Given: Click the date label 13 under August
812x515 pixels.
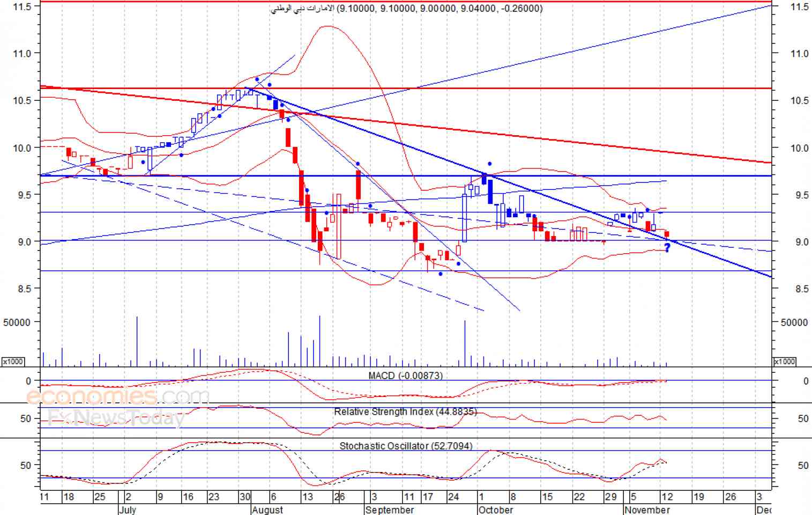Looking at the screenshot, I should click(307, 497).
